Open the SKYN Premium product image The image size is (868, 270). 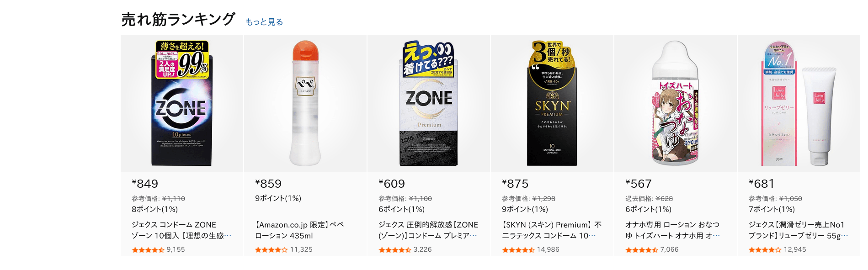pos(552,103)
